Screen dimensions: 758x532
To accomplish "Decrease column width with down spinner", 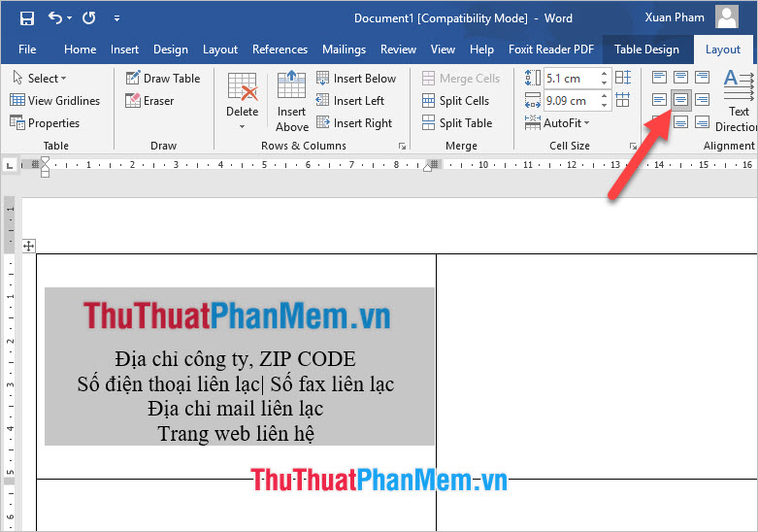I will [605, 105].
